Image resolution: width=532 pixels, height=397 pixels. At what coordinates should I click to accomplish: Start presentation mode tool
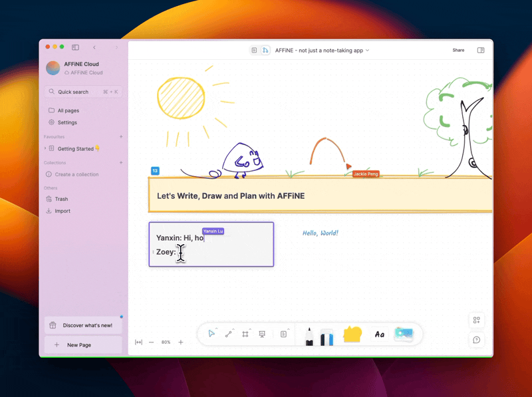[262, 334]
